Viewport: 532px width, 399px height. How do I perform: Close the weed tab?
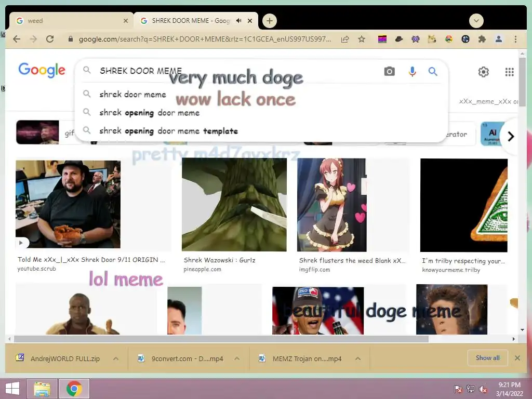126,21
